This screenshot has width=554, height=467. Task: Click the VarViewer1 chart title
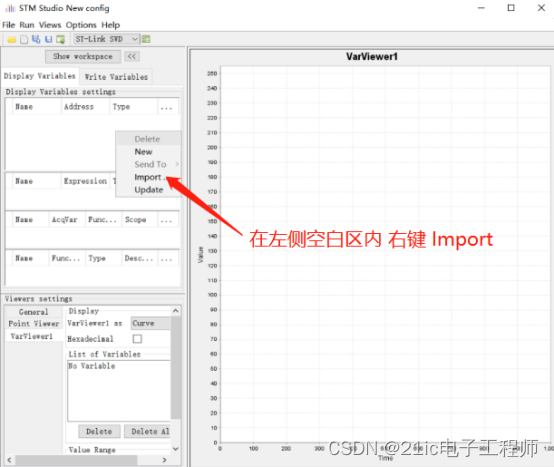[372, 57]
